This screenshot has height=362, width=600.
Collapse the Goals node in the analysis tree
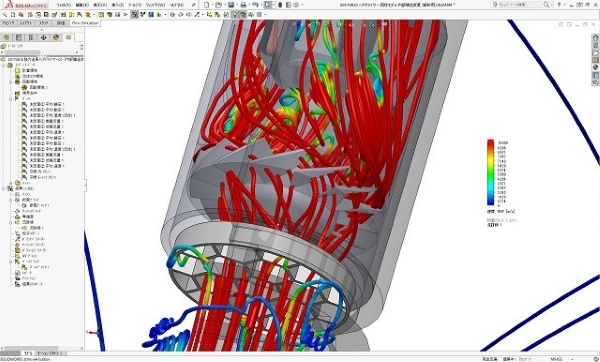click(x=11, y=99)
